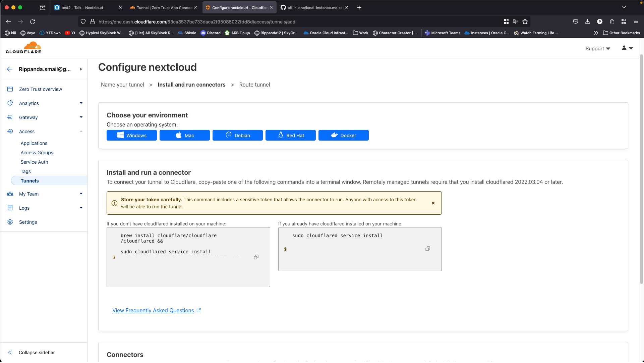Switch to test2 - Talk - Nextcloud tab
The image size is (644, 363).
click(x=88, y=7)
